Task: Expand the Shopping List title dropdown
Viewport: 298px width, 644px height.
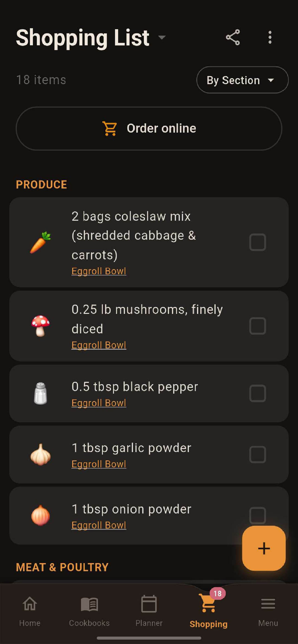Action: [162, 38]
